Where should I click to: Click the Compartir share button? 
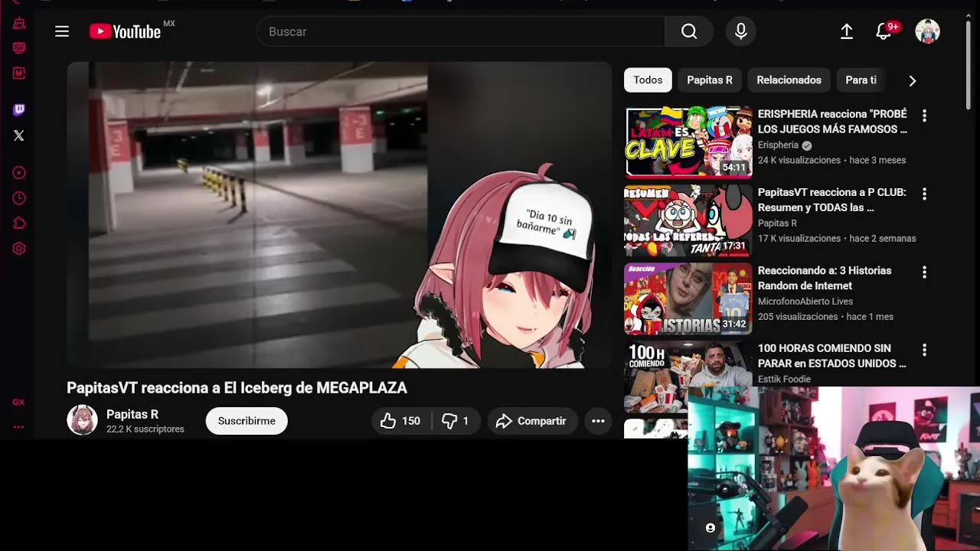coord(532,421)
